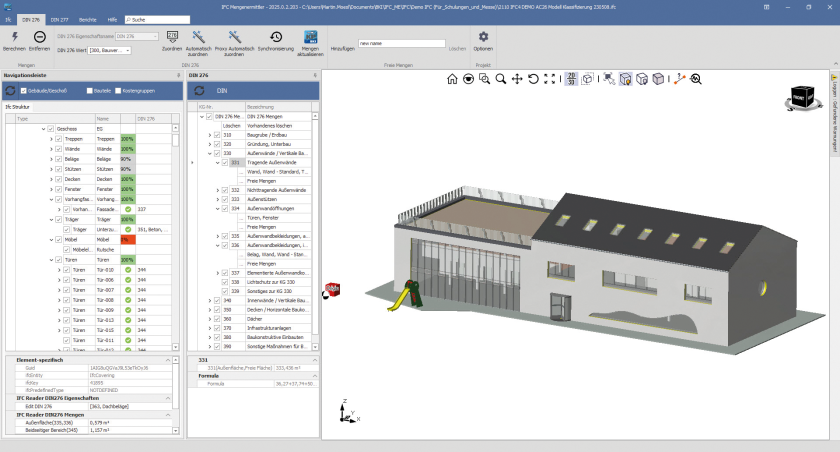Click the Synchronisierung clock icon
The width and height of the screenshot is (840, 452).
(276, 37)
